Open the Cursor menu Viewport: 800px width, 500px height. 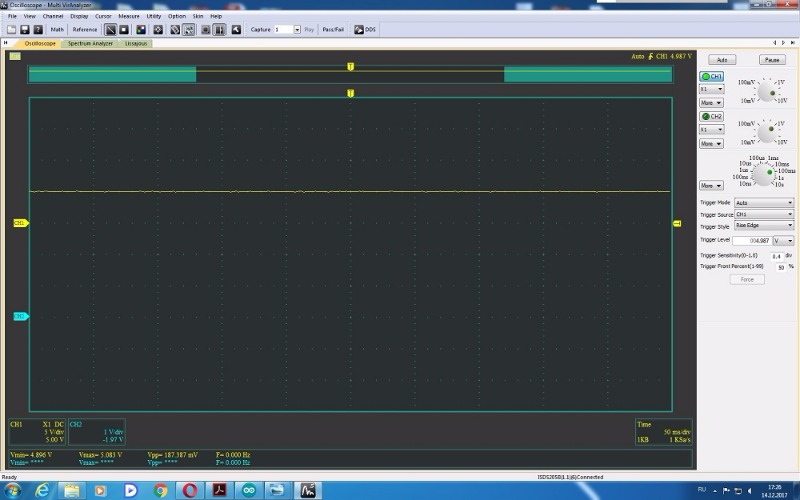(103, 16)
